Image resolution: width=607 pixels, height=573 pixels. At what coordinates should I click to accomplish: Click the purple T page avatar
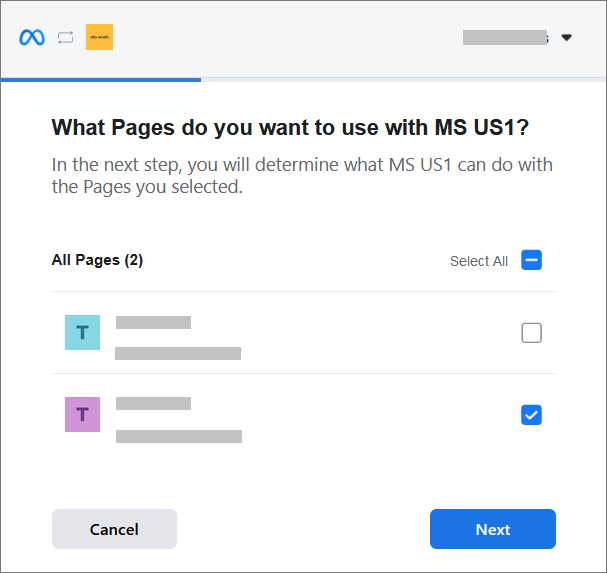click(82, 414)
